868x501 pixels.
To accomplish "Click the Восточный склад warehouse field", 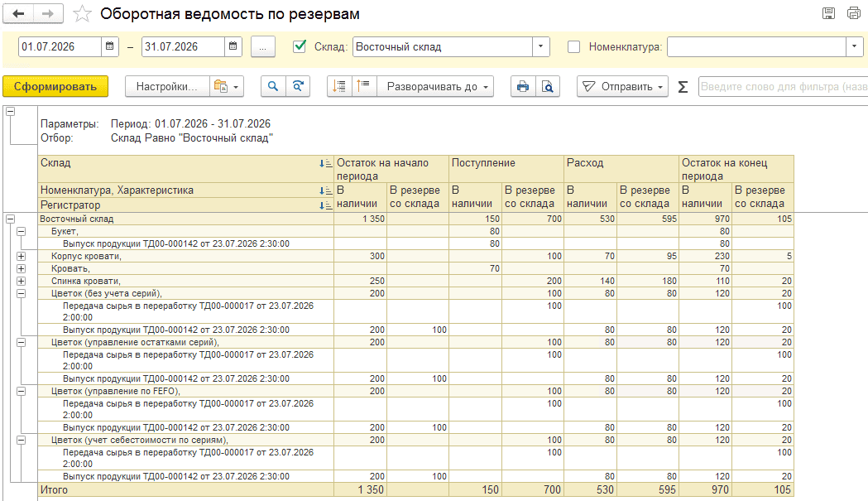I will [443, 46].
